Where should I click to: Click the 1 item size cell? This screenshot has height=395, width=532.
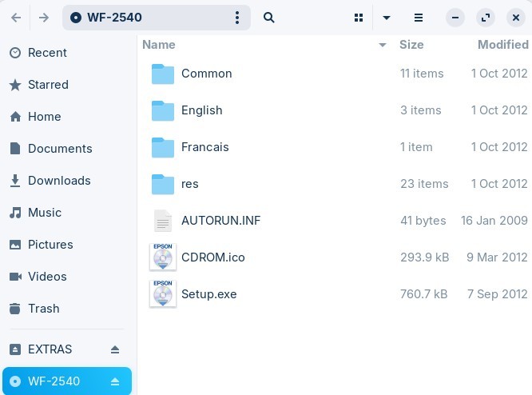pos(416,146)
